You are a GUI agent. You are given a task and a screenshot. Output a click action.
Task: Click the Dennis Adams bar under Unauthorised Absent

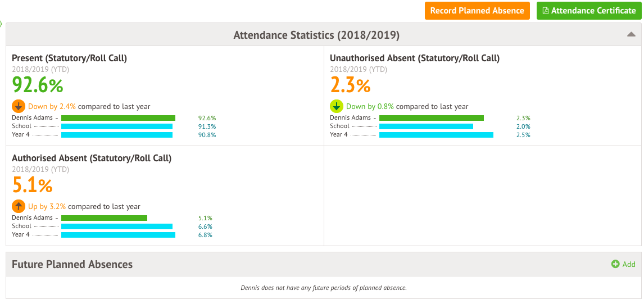click(x=431, y=118)
